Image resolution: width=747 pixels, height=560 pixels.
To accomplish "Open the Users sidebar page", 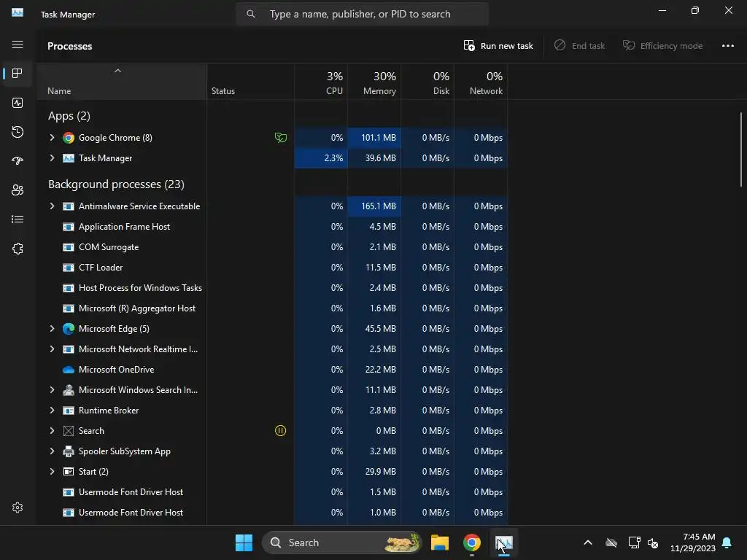I will 18,190.
